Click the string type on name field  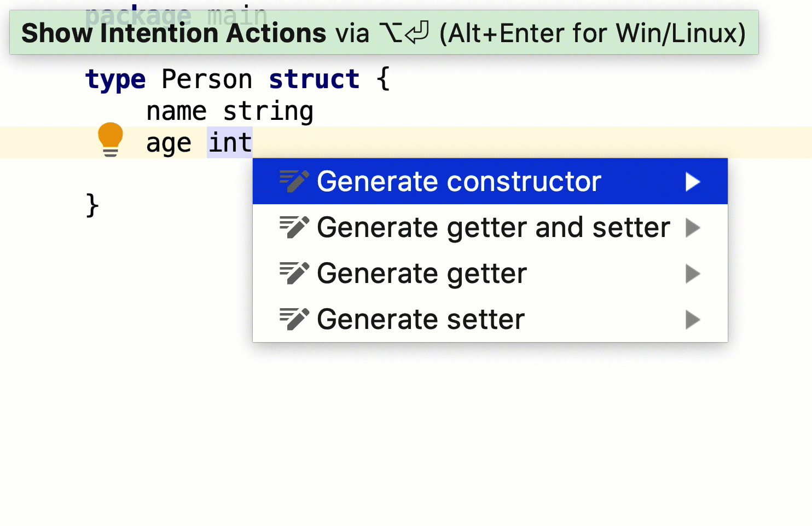(x=268, y=112)
